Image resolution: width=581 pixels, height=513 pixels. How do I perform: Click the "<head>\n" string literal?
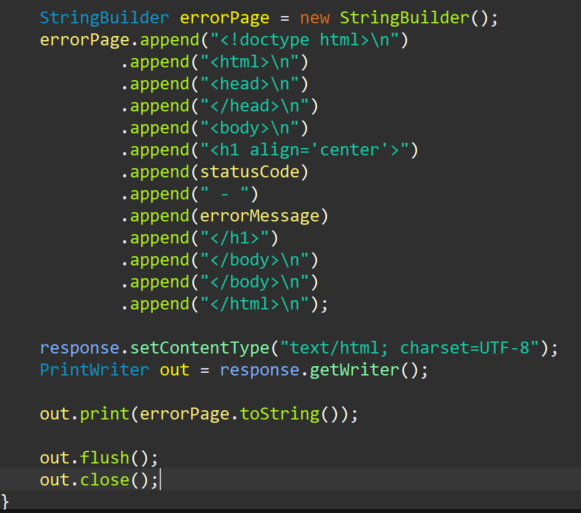pos(249,84)
